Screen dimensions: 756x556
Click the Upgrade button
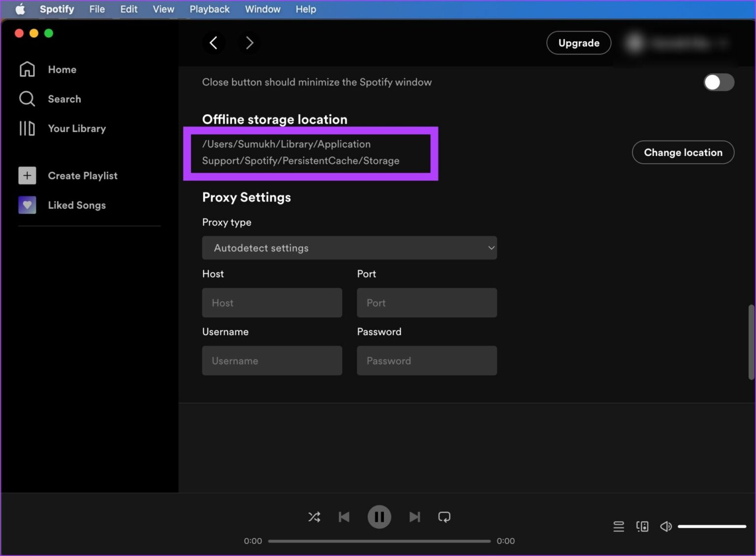578,43
